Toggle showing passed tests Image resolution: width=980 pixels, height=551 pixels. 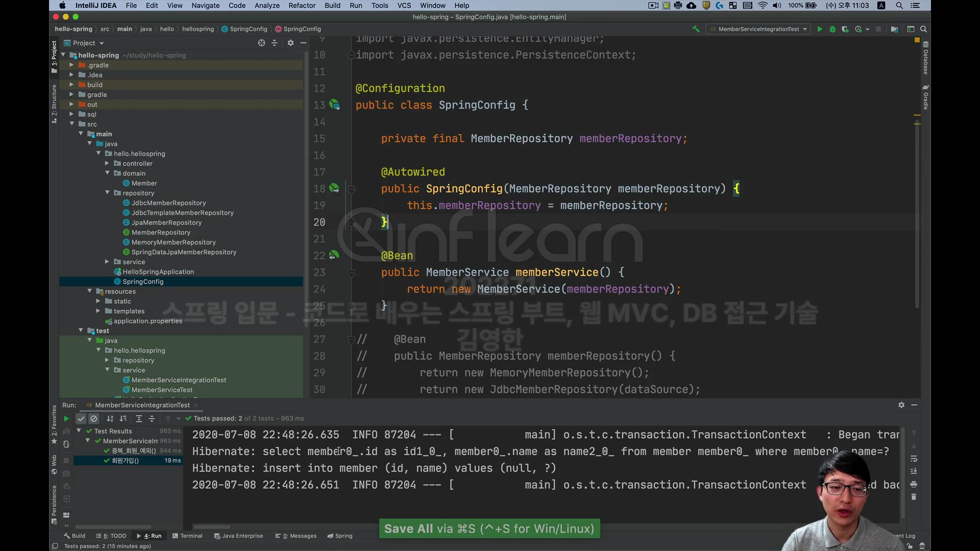81,418
